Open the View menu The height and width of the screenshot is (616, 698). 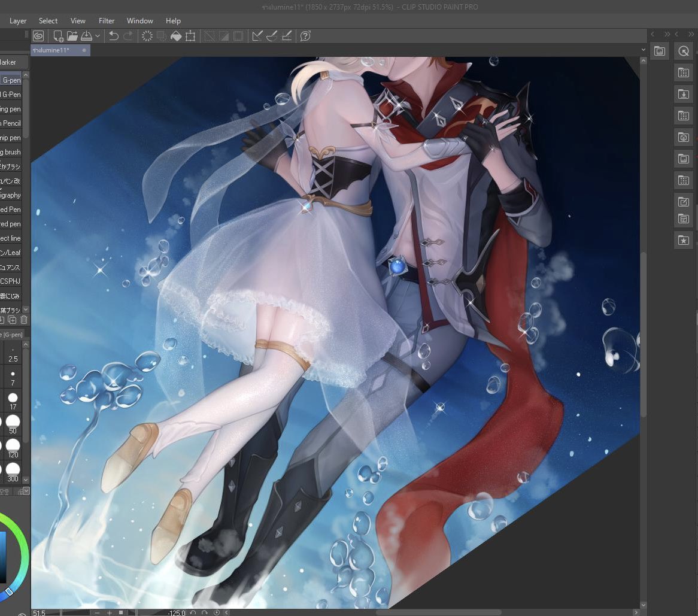click(78, 21)
